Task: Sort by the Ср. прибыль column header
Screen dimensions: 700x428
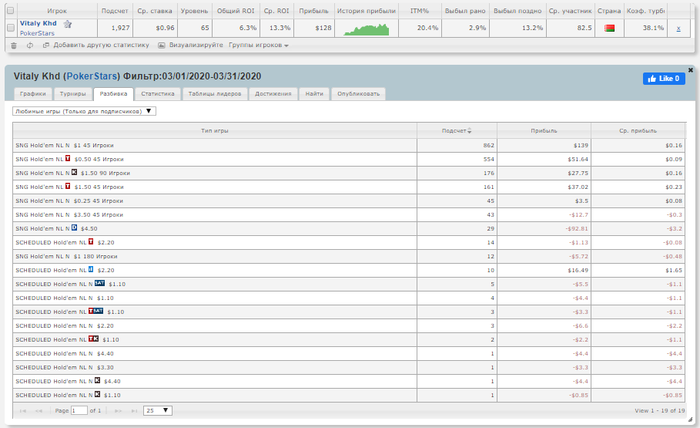Action: click(x=638, y=131)
